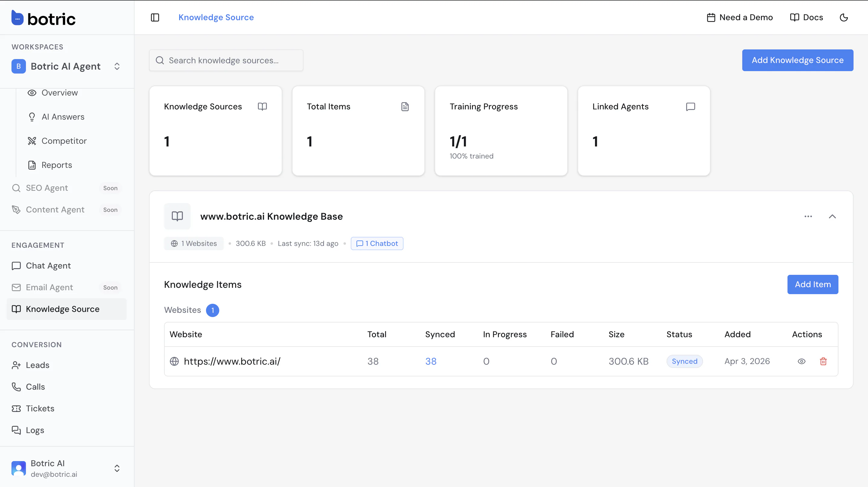Screen dimensions: 868x487
Task: Open Docs link
Action: click(x=807, y=17)
